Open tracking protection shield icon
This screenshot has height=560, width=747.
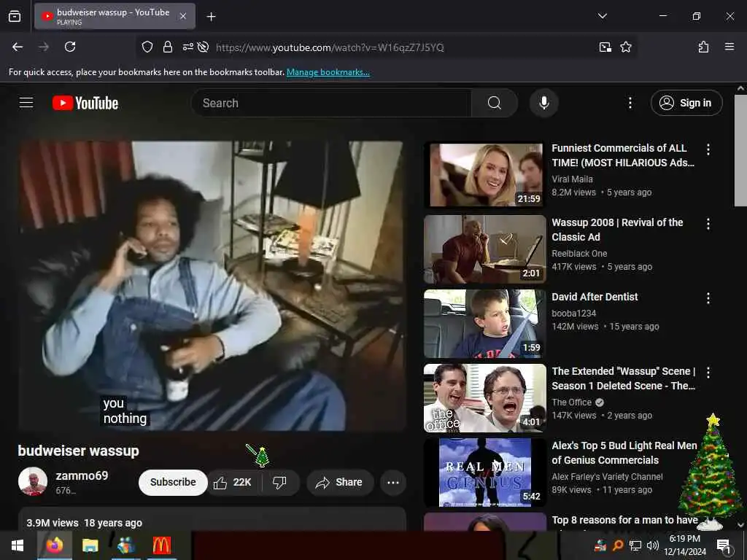pyautogui.click(x=147, y=47)
